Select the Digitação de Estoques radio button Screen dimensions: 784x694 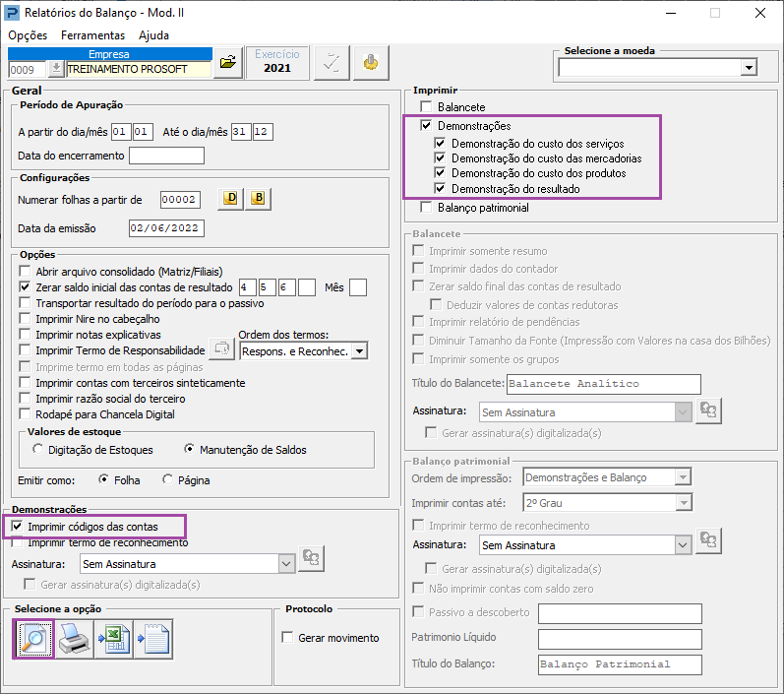tap(38, 449)
